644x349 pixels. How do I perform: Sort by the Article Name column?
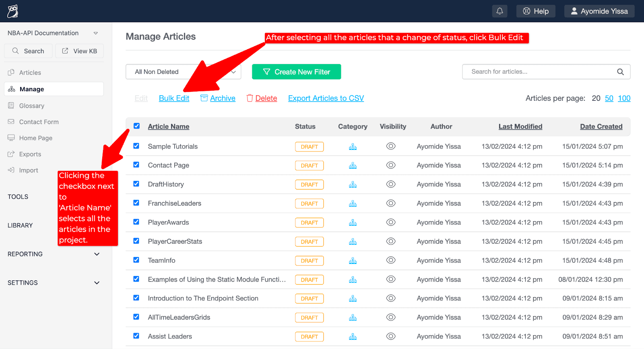(169, 126)
